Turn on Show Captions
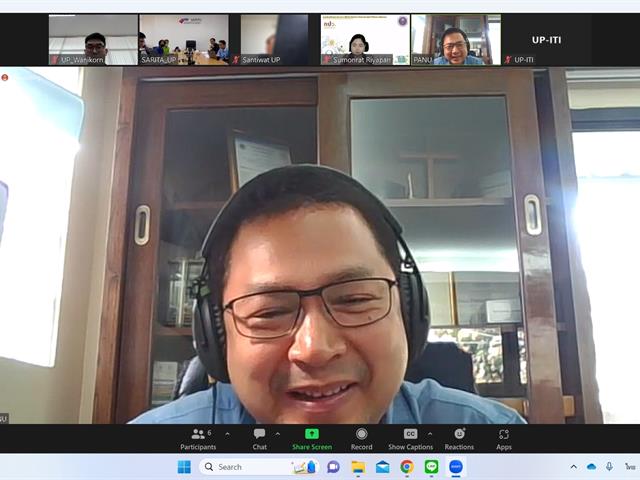640x480 pixels. coord(410,439)
